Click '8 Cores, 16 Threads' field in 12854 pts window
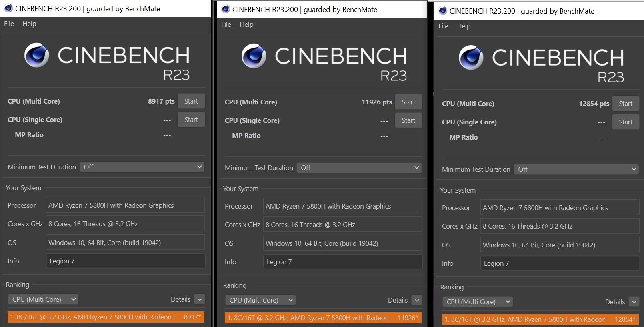 560,226
